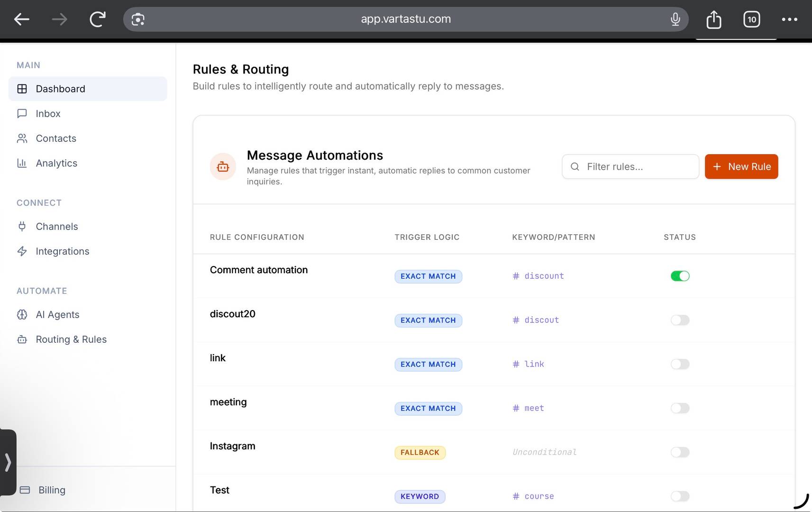Viewport: 812px width, 512px height.
Task: Open the Analytics bar chart icon
Action: (x=22, y=163)
